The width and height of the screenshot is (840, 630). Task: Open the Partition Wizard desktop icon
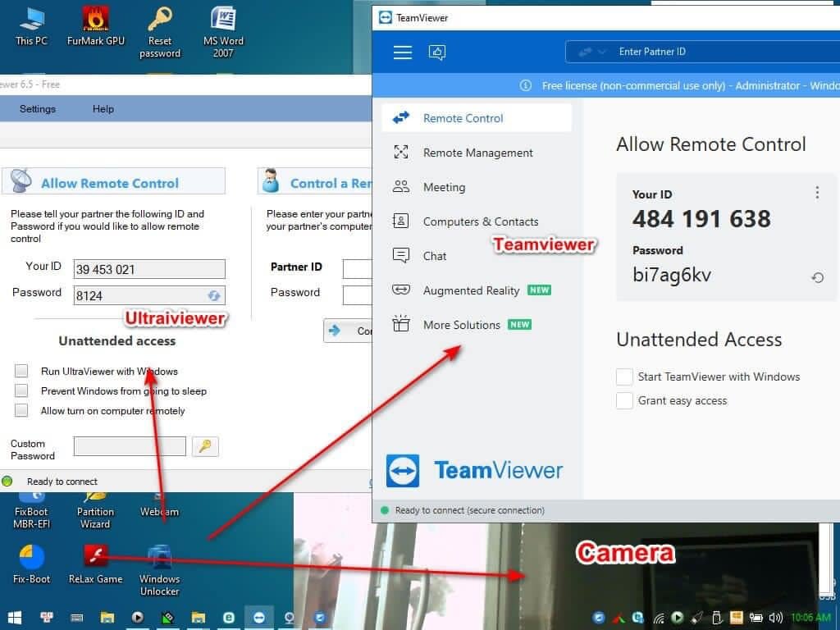(x=95, y=510)
